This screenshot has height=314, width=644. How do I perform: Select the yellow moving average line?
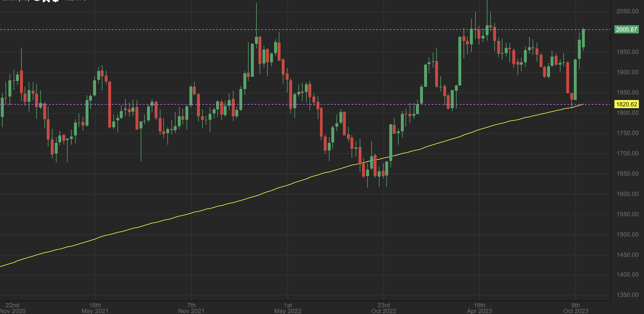point(145,225)
